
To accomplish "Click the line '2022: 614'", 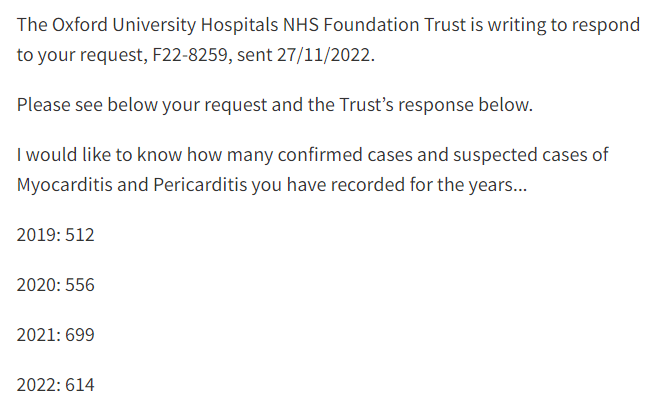I will click(56, 385).
